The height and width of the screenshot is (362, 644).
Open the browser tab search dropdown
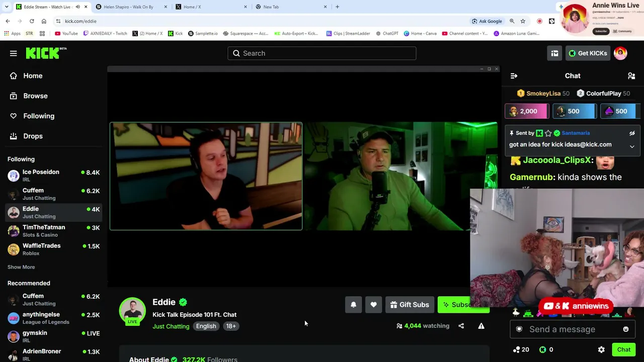6,7
